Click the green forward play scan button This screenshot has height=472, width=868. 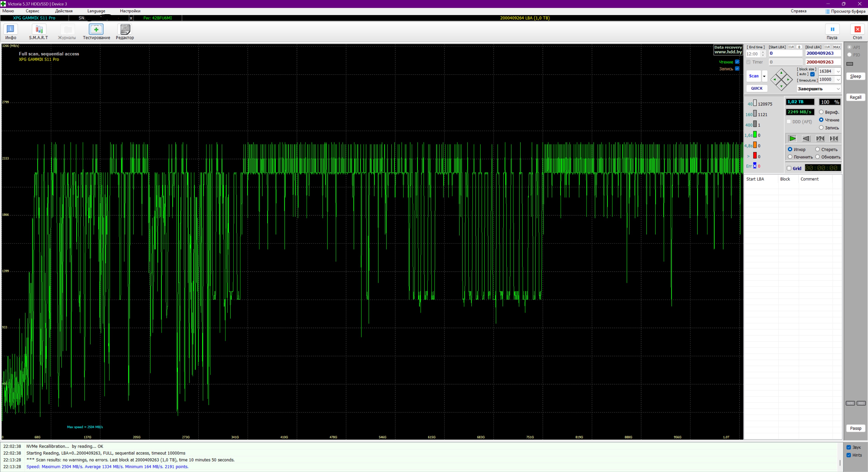click(792, 139)
